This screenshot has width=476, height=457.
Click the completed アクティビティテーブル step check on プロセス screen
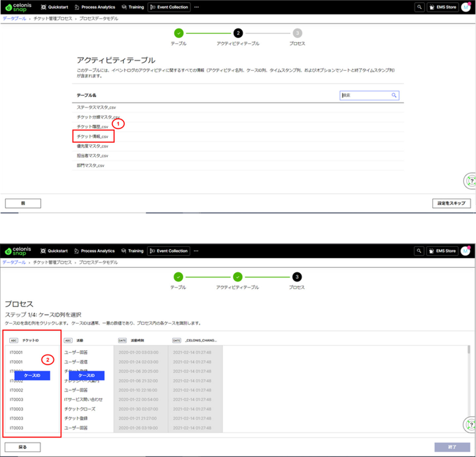(238, 277)
